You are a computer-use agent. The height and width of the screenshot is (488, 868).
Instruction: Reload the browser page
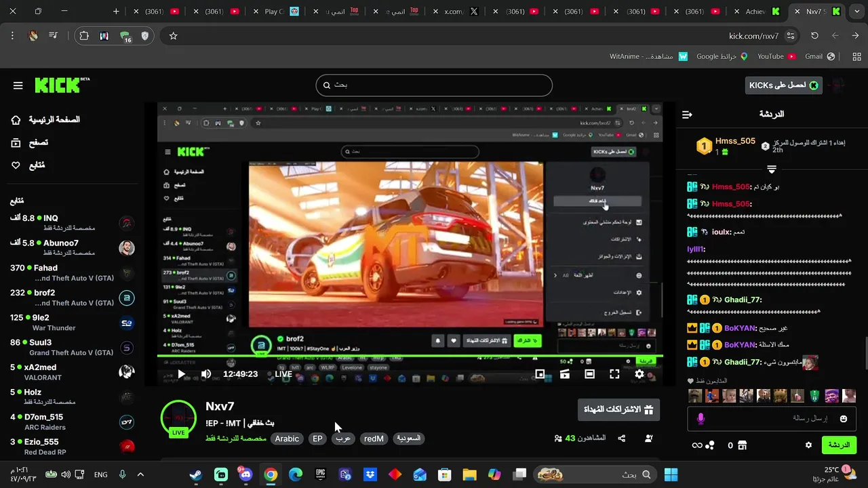coord(814,36)
